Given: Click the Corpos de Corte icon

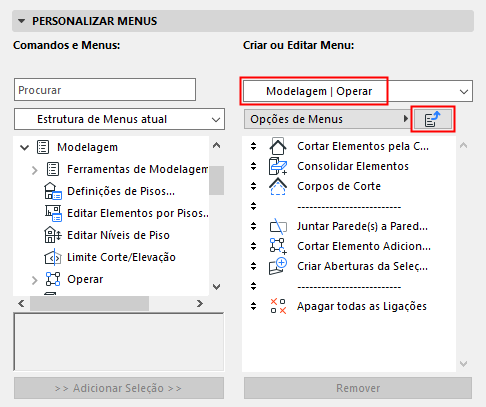Looking at the screenshot, I should 278,186.
